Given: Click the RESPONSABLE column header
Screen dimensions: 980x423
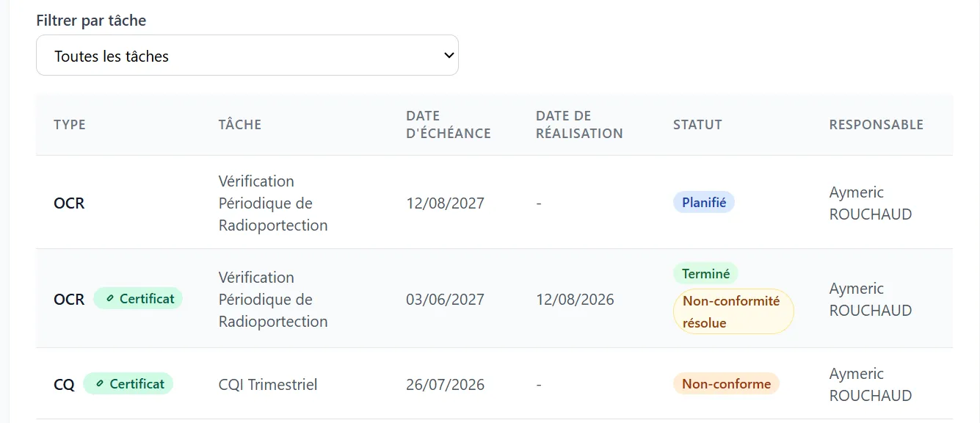Looking at the screenshot, I should coord(876,125).
